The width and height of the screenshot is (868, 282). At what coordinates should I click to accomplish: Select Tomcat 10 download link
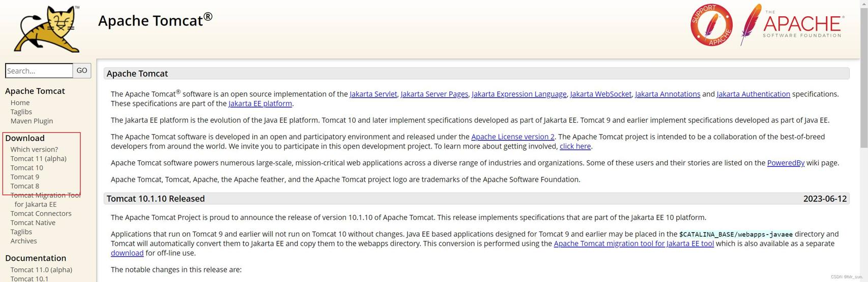pos(26,168)
